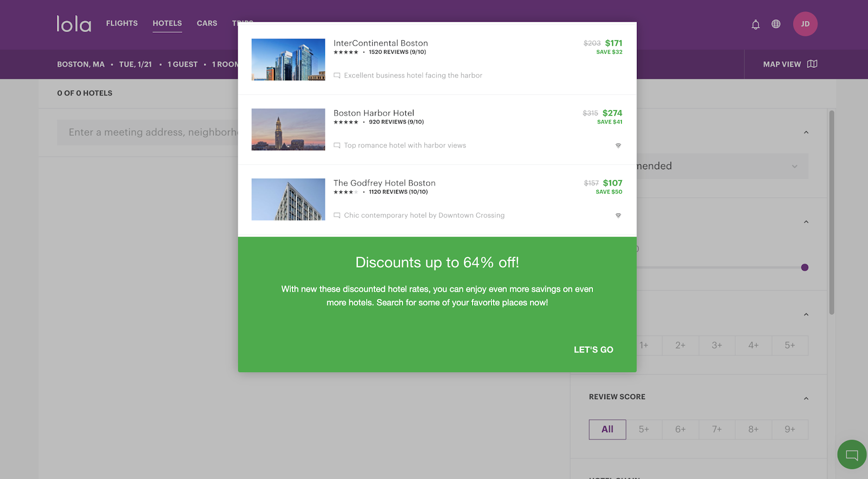Click the price range slider handle
The height and width of the screenshot is (479, 868).
805,267
